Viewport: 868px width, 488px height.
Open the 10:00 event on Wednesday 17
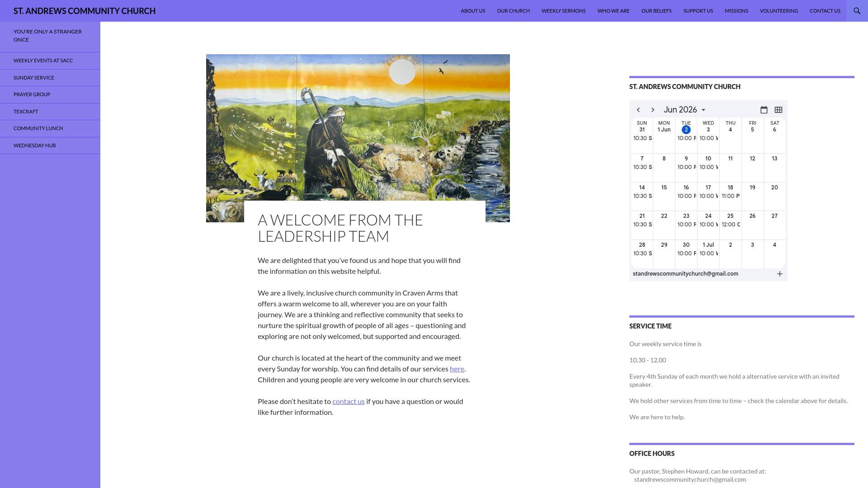[x=708, y=196]
